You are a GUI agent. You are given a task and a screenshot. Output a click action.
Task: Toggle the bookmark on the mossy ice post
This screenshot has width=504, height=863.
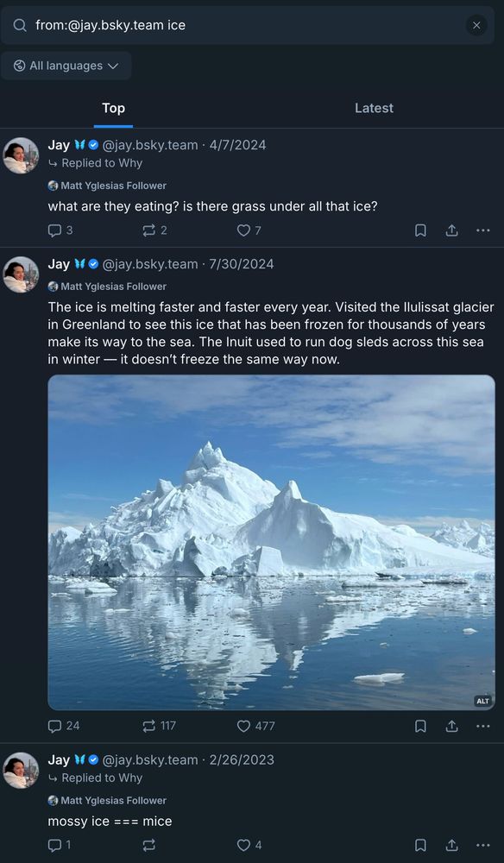[x=420, y=845]
